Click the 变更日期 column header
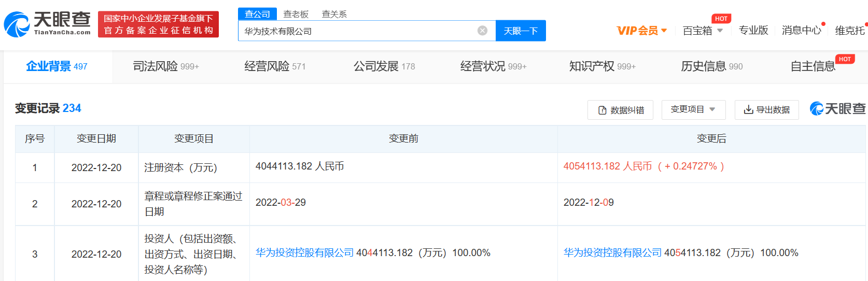 tap(96, 138)
